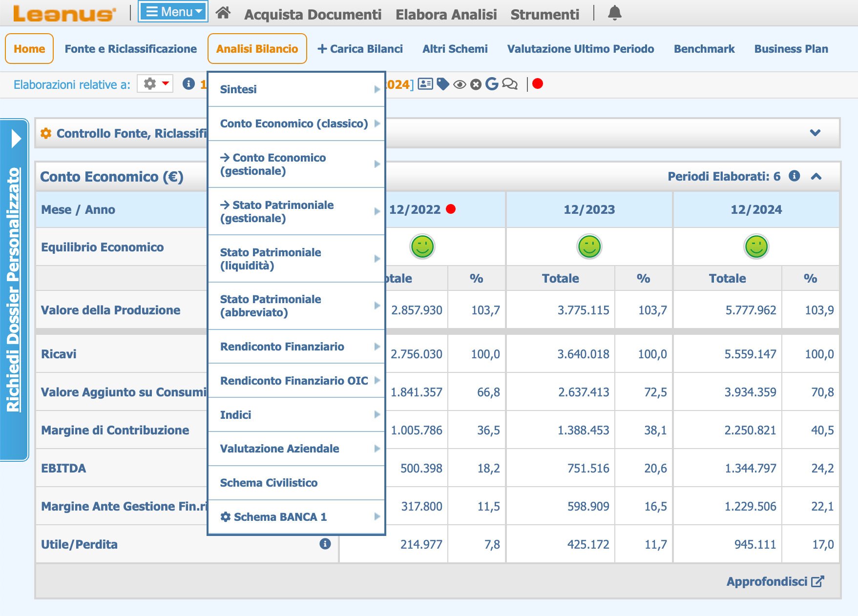Image resolution: width=858 pixels, height=616 pixels.
Task: Open the gear settings dropdown
Action: (155, 84)
